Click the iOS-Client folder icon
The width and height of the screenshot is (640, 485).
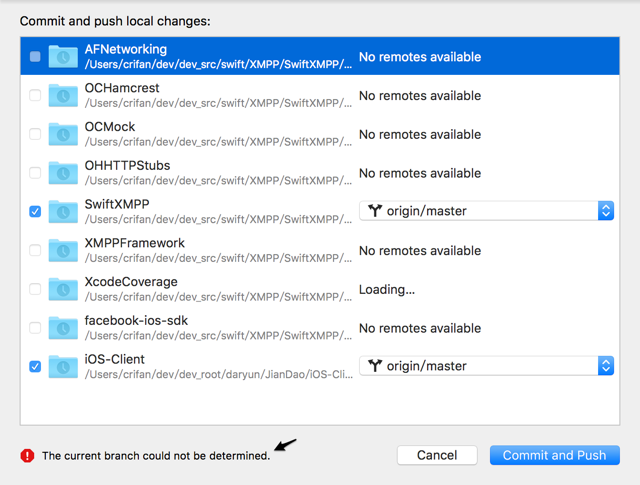[63, 366]
